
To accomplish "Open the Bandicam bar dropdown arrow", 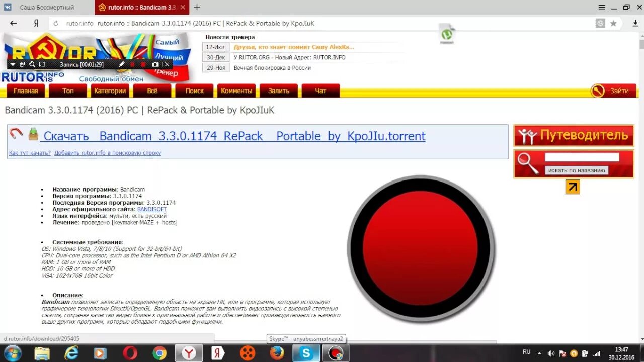I will tap(13, 64).
